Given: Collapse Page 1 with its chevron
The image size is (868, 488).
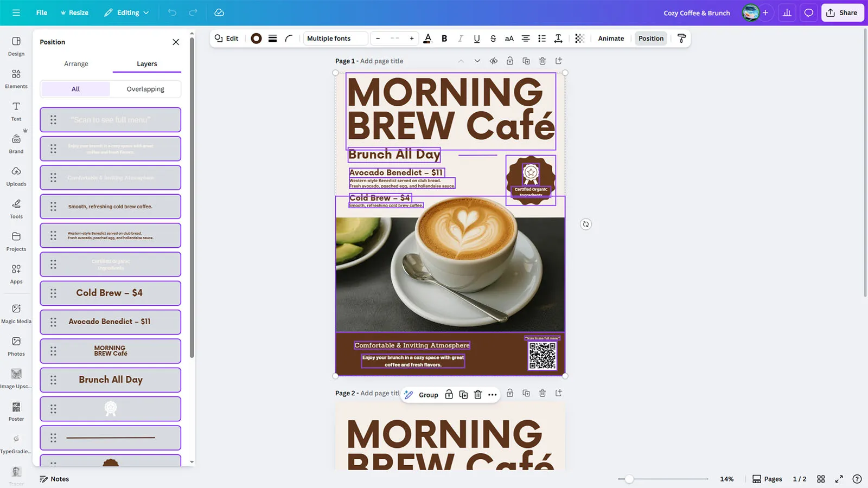Looking at the screenshot, I should click(x=460, y=61).
